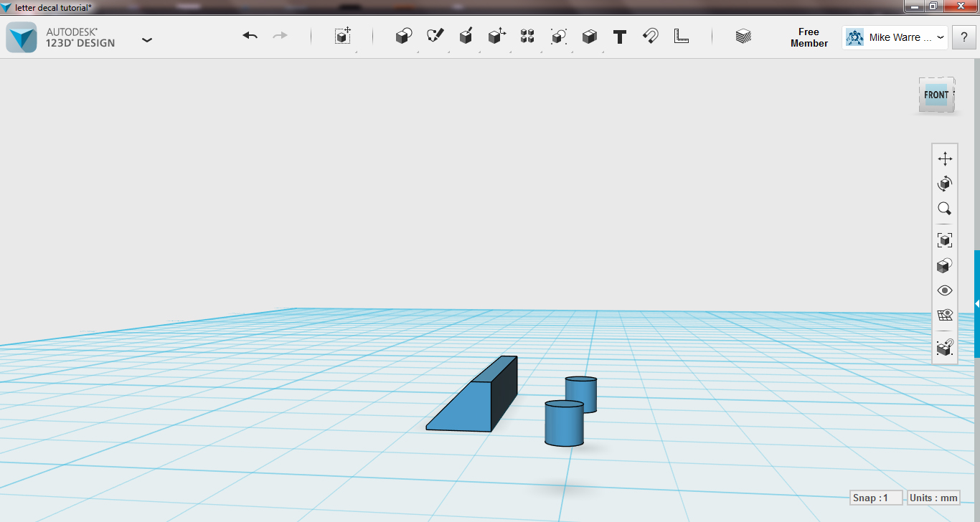Click the Fit view icon
The width and height of the screenshot is (980, 522).
tap(945, 240)
